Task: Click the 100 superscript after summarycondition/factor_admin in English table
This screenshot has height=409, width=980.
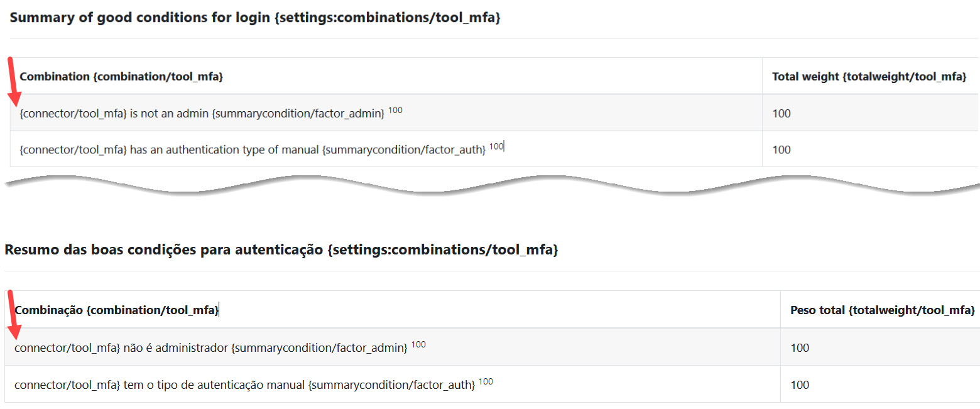Action: (x=395, y=111)
